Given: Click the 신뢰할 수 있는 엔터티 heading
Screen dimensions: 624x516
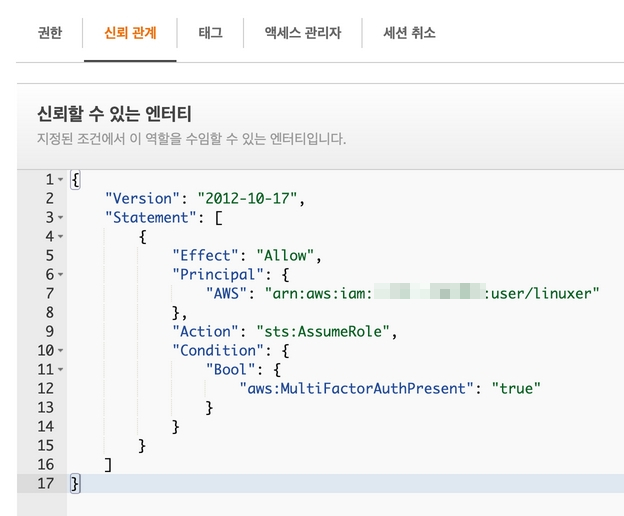Looking at the screenshot, I should click(113, 113).
